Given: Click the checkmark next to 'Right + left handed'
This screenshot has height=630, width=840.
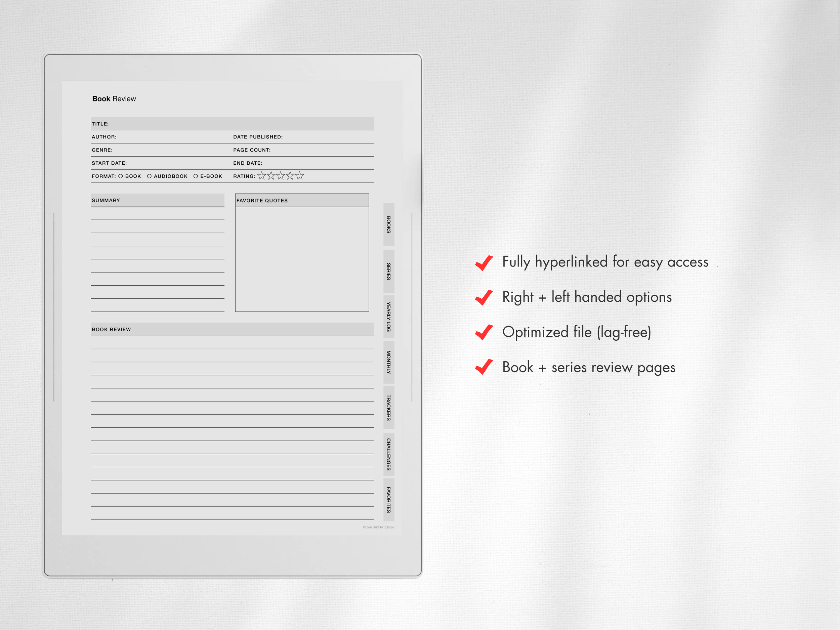Looking at the screenshot, I should coord(484,298).
